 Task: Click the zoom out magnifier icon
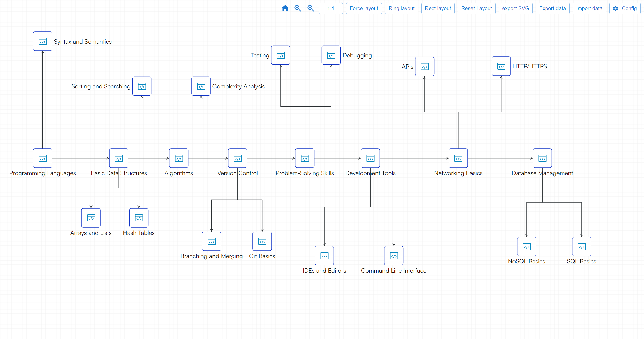tap(311, 8)
